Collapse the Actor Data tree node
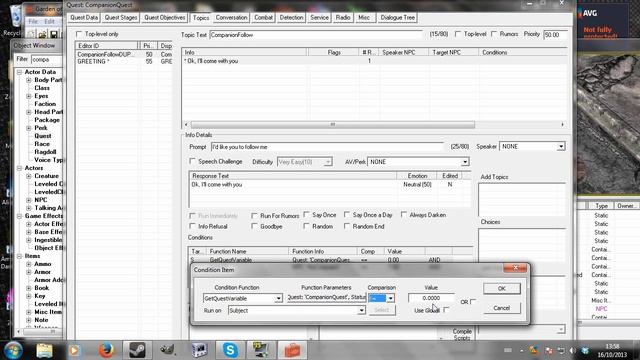The image size is (640, 360). click(x=19, y=72)
